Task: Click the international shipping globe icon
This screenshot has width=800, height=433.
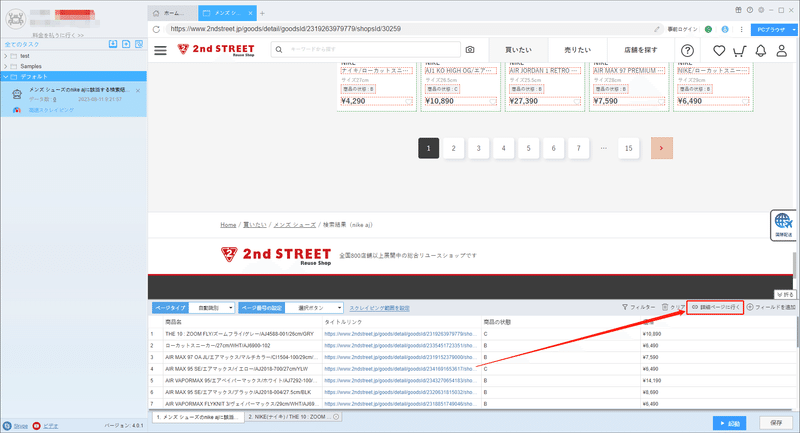Action: click(783, 225)
